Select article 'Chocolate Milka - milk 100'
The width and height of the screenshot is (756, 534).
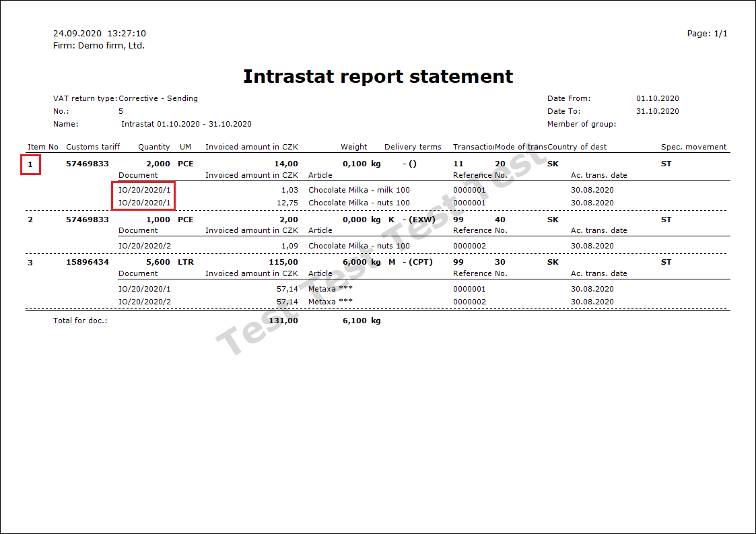click(359, 190)
